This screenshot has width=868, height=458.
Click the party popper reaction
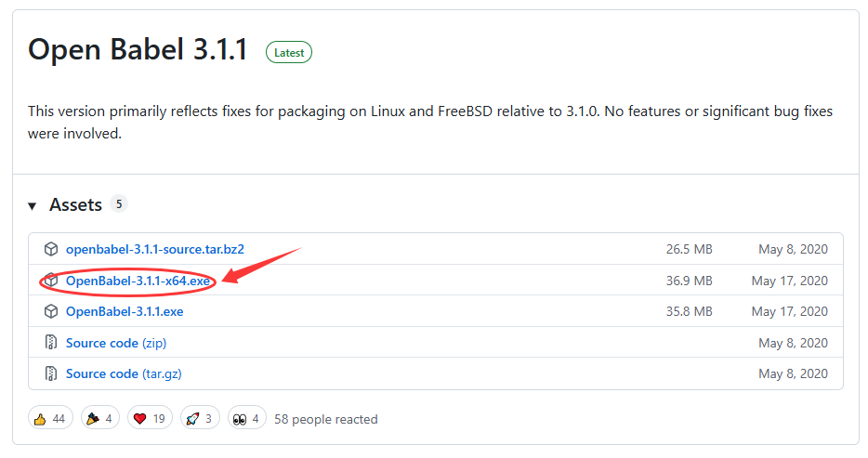100,419
